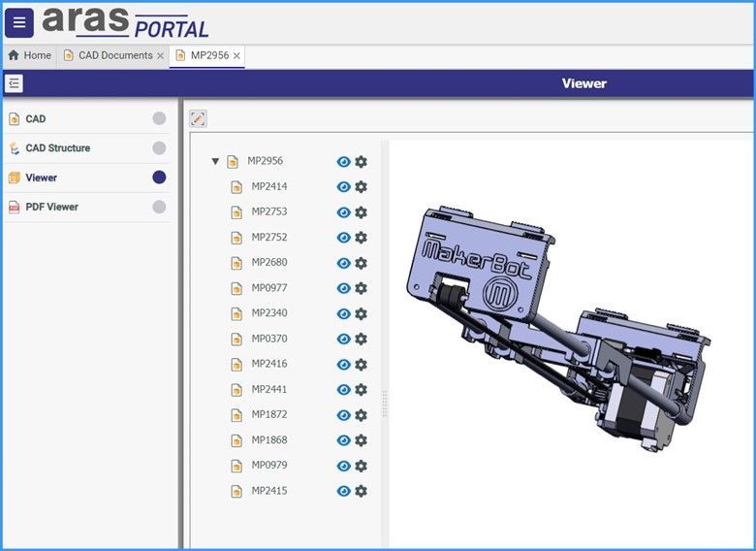
Task: Select the CAD radio indicator in sidebar
Action: pos(159,119)
